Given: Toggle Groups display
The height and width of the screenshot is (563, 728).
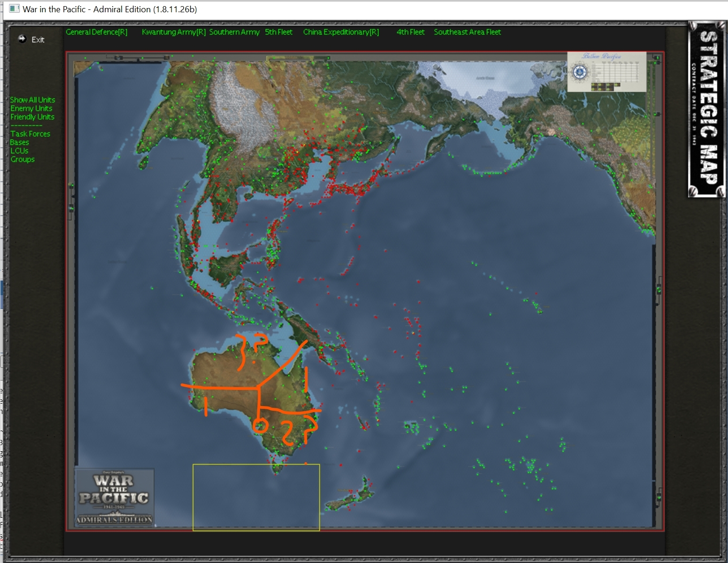Looking at the screenshot, I should (x=23, y=159).
